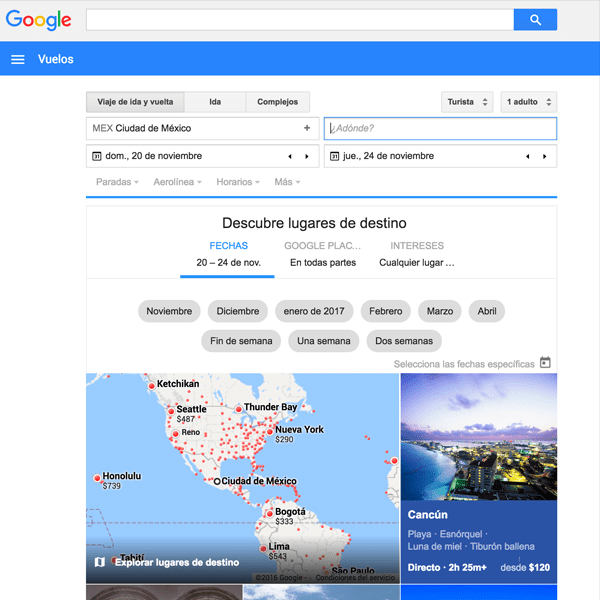Open specific dates calendar icon
The width and height of the screenshot is (600, 600).
545,363
